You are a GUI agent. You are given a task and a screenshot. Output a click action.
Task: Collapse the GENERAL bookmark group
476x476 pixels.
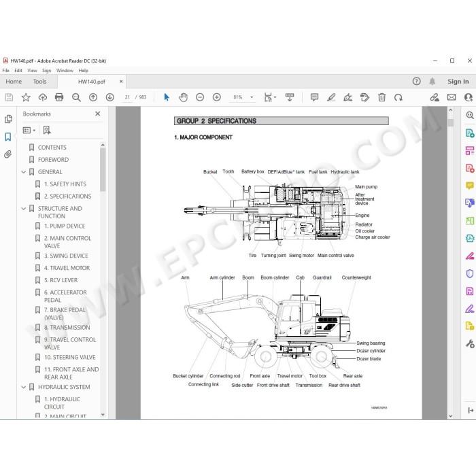tap(24, 172)
